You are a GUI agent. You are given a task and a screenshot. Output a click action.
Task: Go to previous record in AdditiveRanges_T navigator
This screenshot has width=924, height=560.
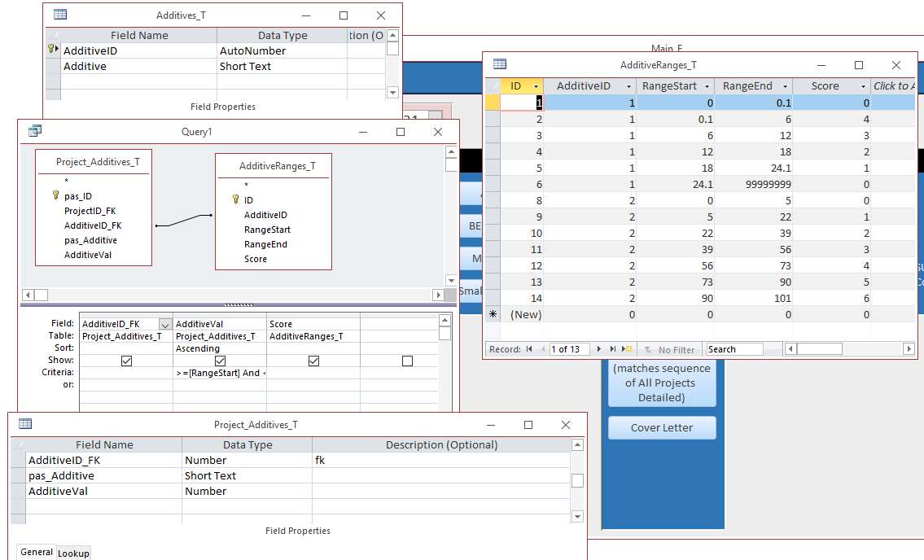542,349
